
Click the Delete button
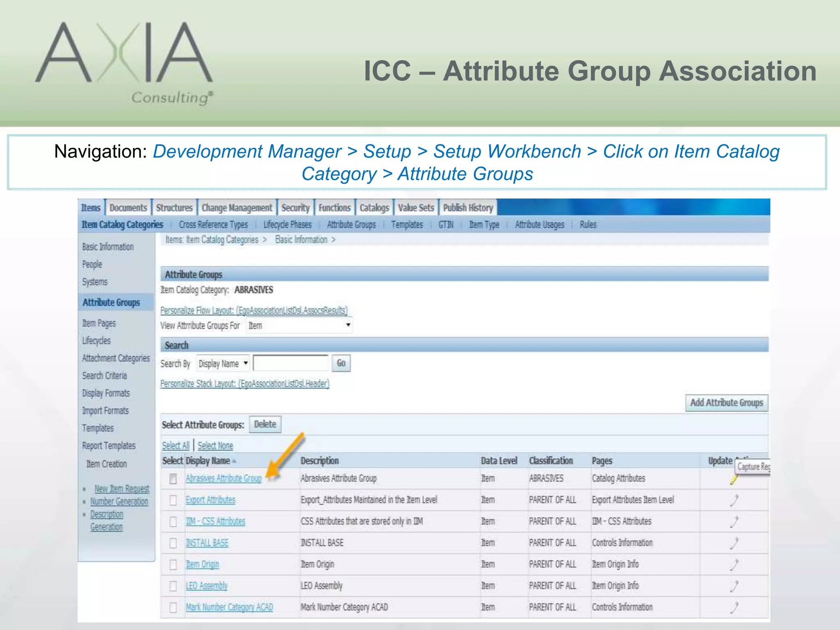265,424
